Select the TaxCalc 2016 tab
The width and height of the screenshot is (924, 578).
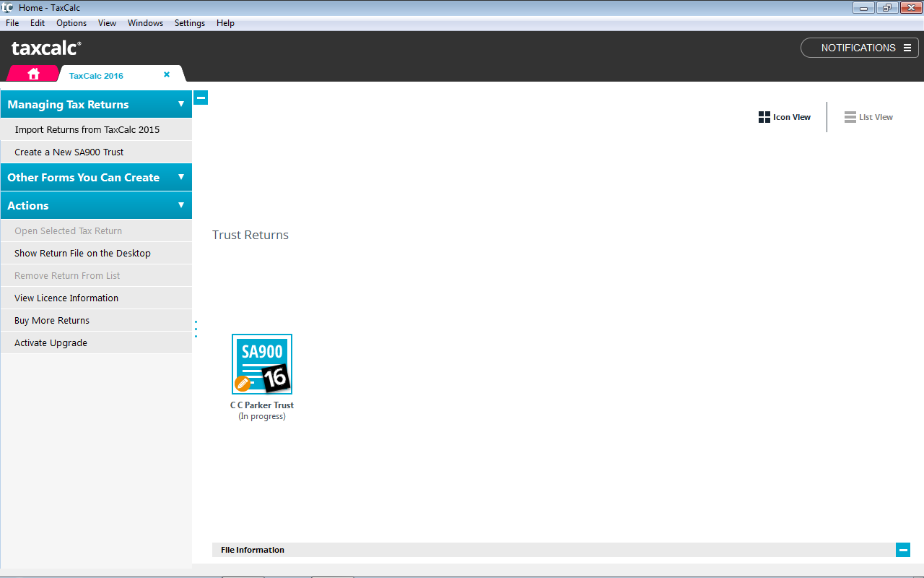tap(96, 75)
